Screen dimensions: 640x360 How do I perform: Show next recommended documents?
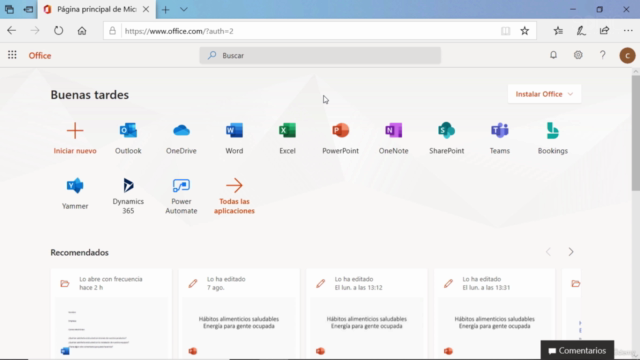571,252
